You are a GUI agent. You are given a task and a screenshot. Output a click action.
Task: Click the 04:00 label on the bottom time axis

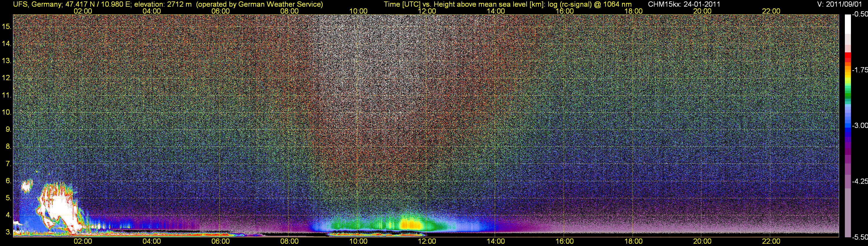(x=152, y=241)
